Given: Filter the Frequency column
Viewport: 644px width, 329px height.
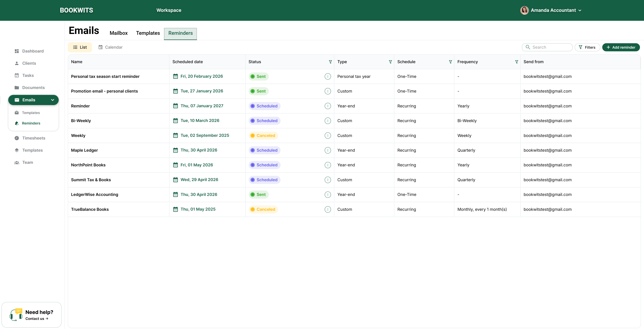Looking at the screenshot, I should 517,62.
